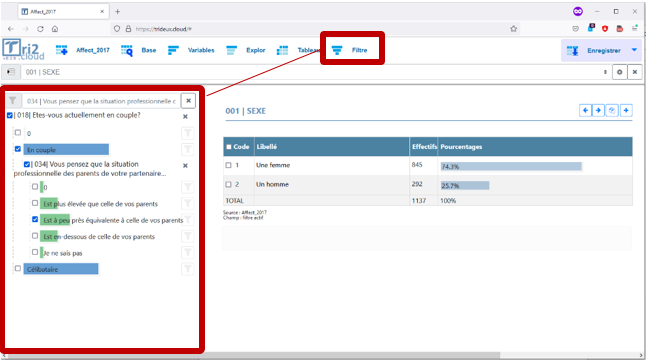Viewport: 651px width, 361px height.
Task: Click the Base table search icon
Action: [127, 50]
